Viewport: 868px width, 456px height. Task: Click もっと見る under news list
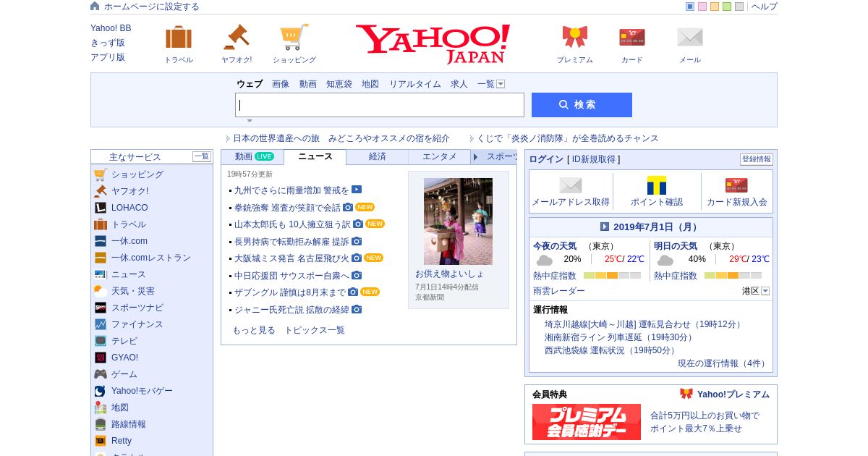[x=254, y=330]
